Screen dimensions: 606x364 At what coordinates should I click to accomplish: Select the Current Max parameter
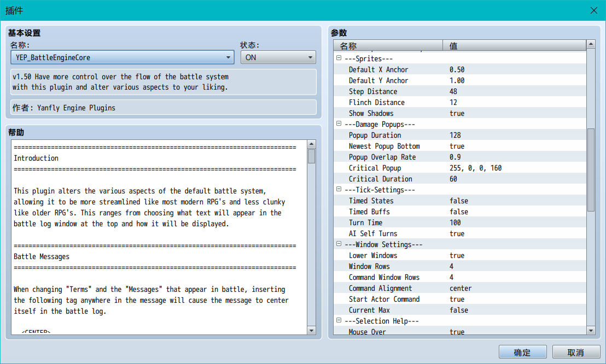460,310
